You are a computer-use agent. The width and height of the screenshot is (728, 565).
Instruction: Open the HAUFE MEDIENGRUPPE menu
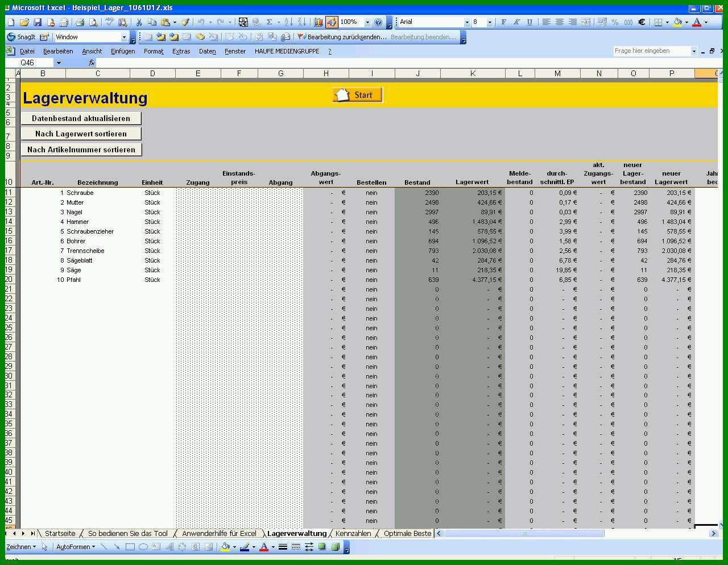point(287,51)
